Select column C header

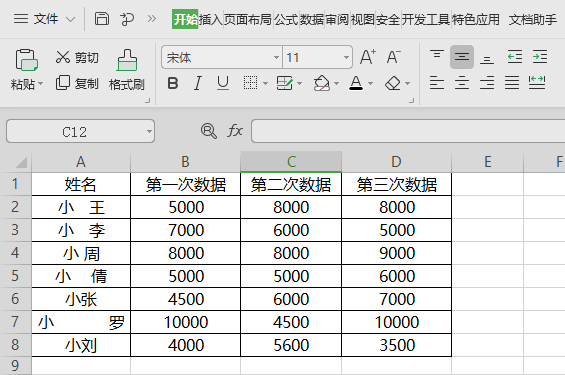click(x=291, y=162)
